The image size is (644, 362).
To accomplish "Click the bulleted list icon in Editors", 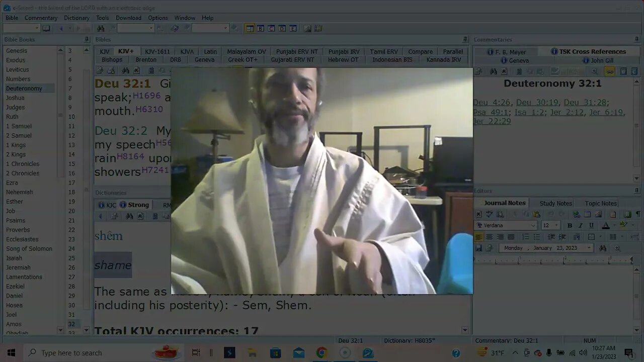I will (x=537, y=237).
